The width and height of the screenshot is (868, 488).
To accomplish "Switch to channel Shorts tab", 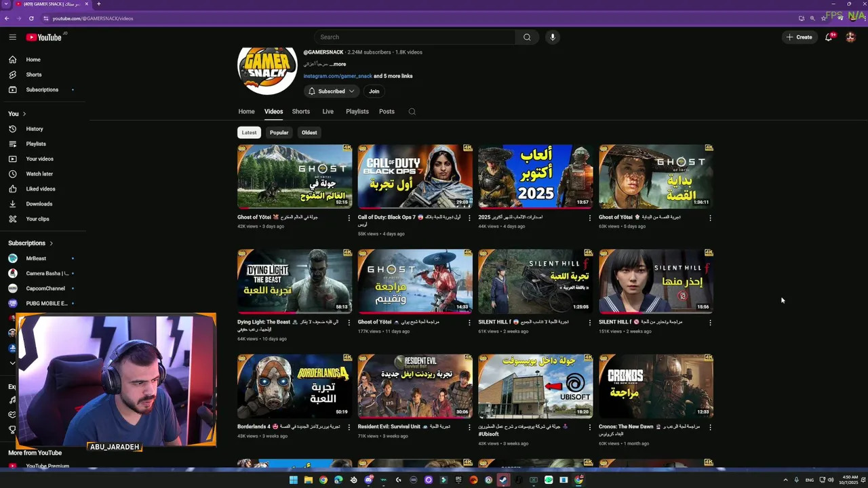I will [301, 112].
